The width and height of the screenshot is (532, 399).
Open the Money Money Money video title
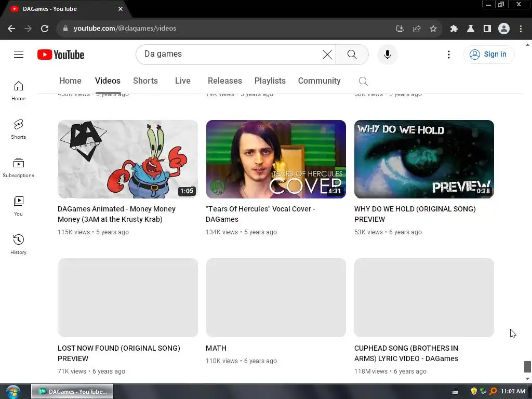(116, 214)
